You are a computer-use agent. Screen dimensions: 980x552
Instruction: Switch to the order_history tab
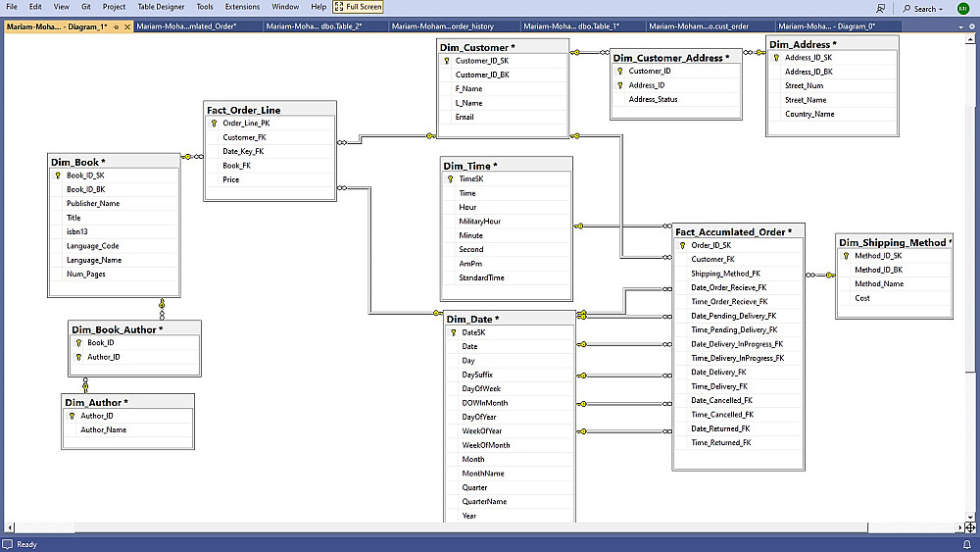454,26
